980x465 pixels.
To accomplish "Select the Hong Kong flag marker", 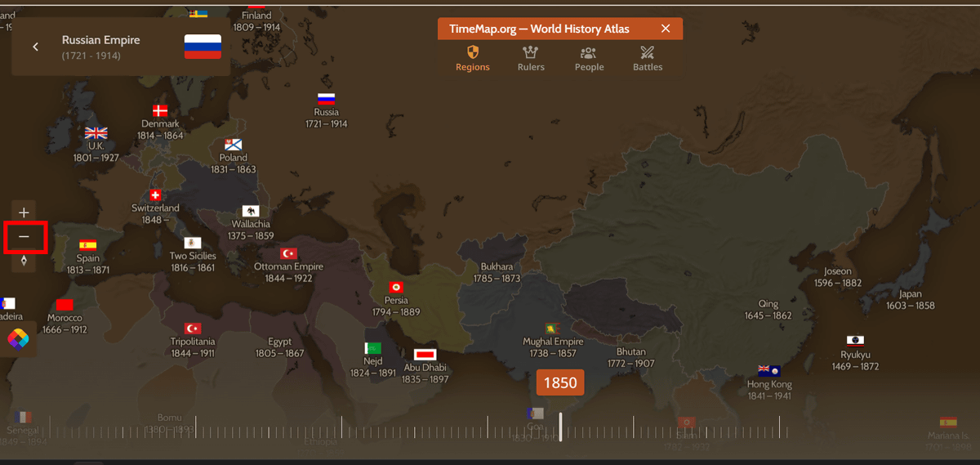I will (x=769, y=371).
